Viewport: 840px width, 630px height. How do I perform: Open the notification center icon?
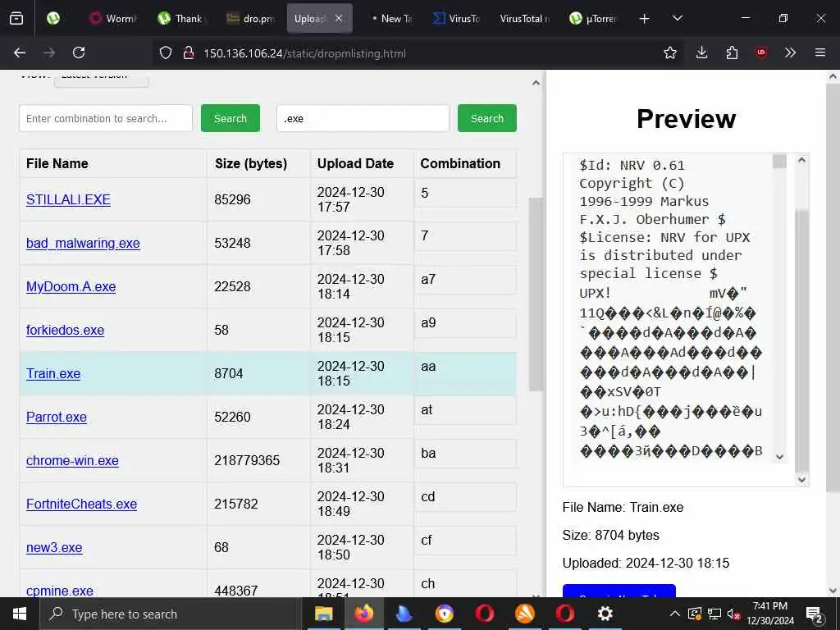[x=815, y=614]
